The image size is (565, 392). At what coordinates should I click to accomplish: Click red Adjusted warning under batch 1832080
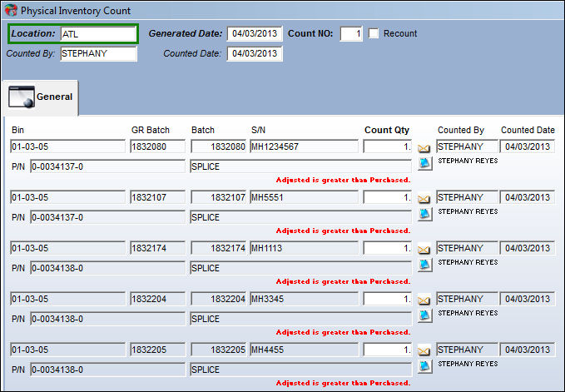(343, 180)
